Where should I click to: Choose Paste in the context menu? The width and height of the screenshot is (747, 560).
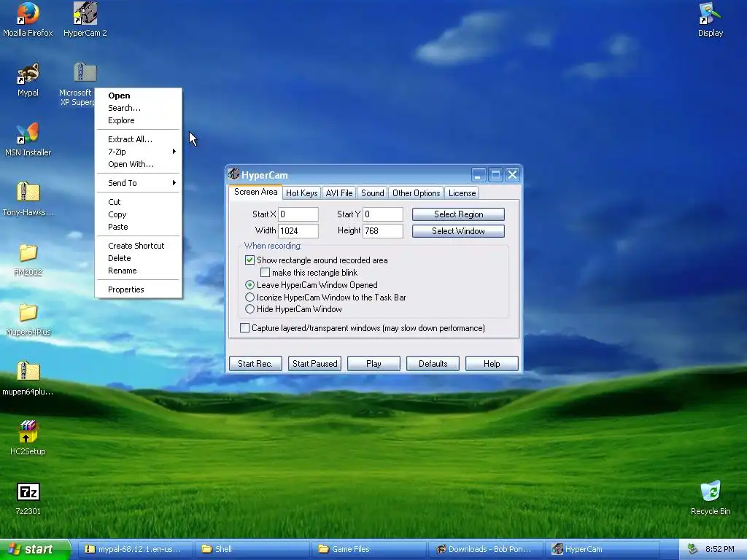(138, 227)
